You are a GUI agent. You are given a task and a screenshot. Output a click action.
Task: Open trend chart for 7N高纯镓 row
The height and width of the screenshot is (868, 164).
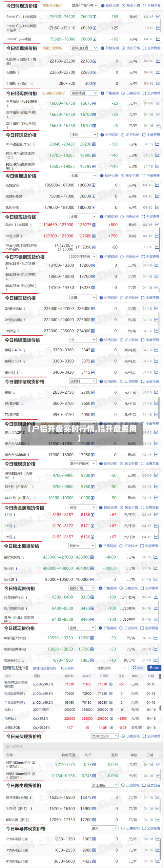156,414
